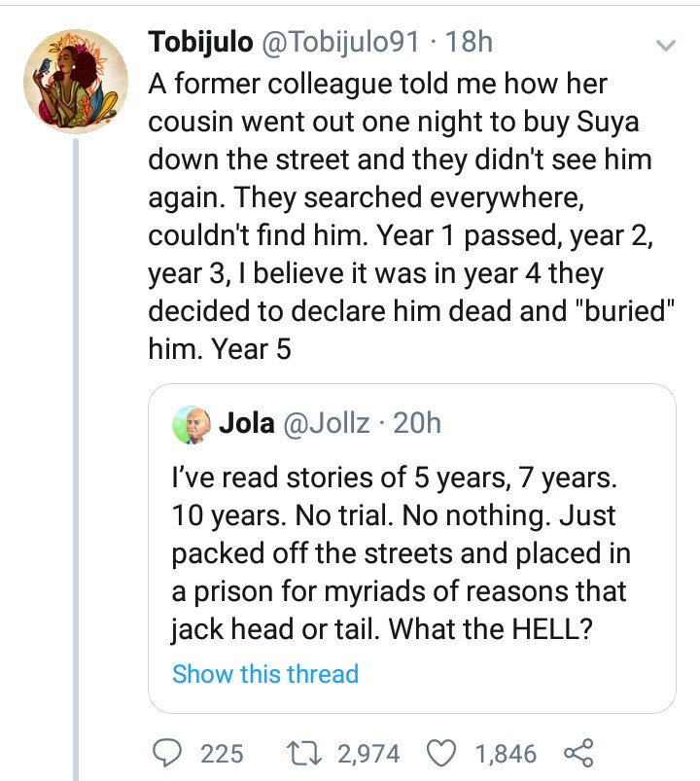
Task: Open Jola's display name in quote
Action: (246, 424)
